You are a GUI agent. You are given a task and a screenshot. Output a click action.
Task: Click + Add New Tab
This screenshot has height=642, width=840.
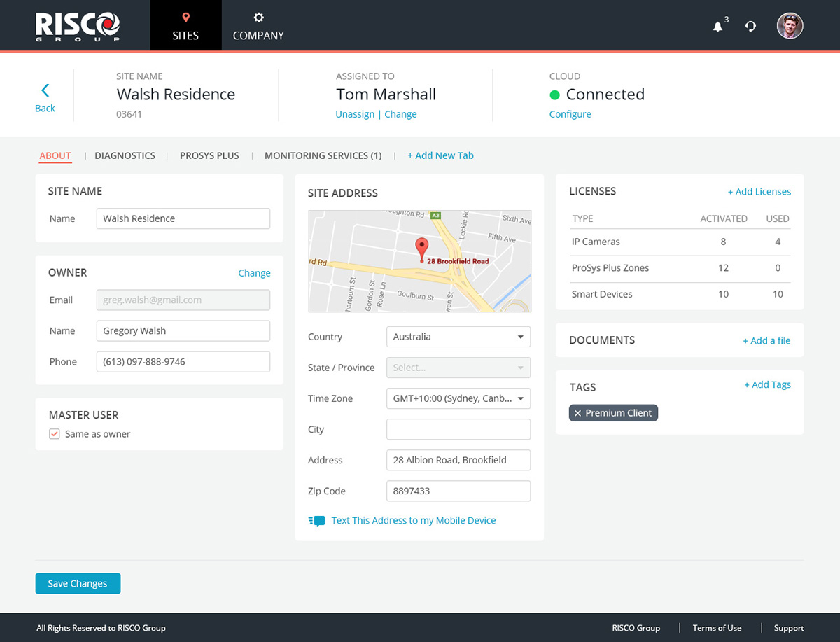click(x=440, y=155)
